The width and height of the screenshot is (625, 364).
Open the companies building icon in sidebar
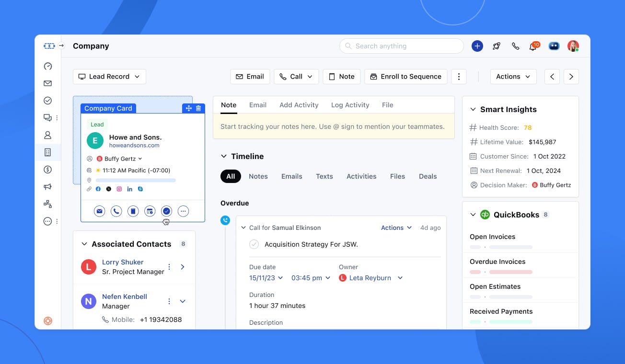pos(47,152)
